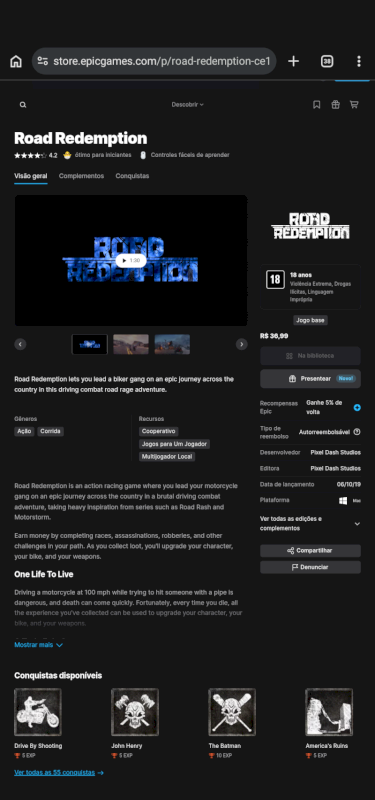Image resolution: width=375 pixels, height=800 pixels.
Task: Click the 'Conquistas disponíveis' heading
Action: 58,676
